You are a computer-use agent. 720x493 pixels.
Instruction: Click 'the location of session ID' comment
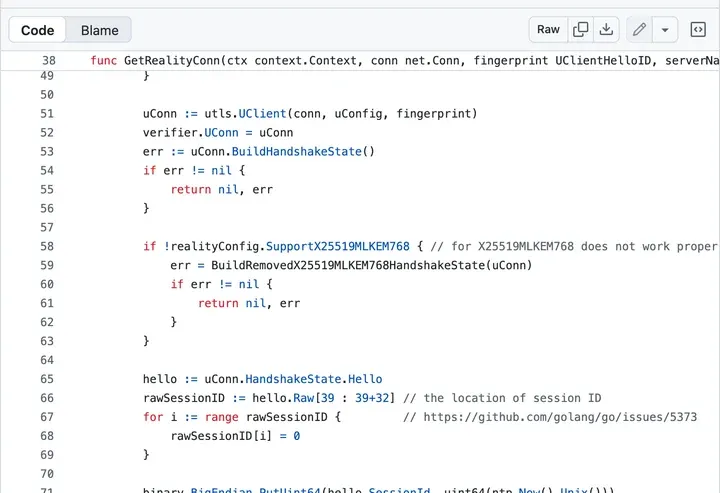512,398
